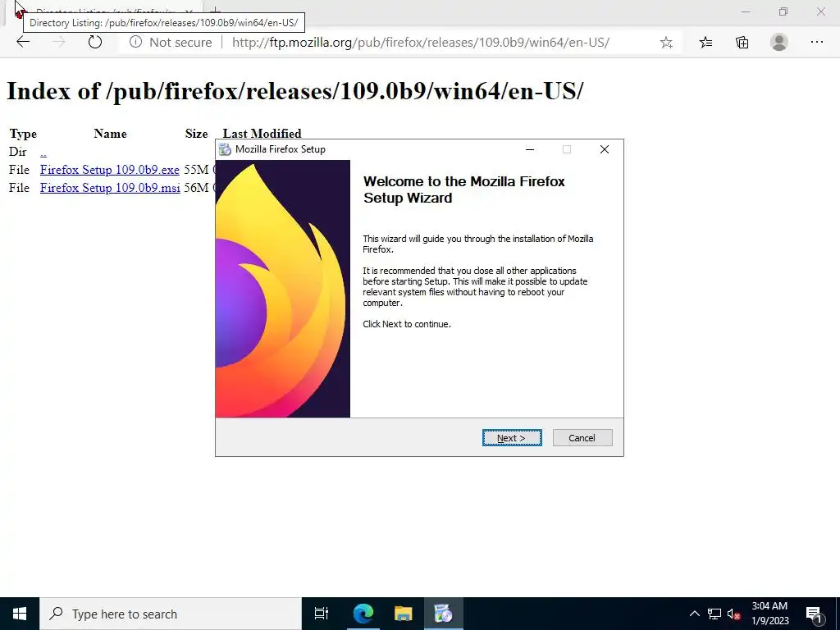This screenshot has height=630, width=840.
Task: Click the Firefox Setup title bar icon
Action: click(225, 149)
